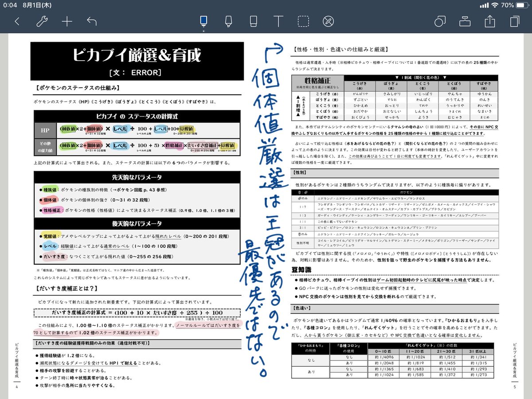Select the pen tool
Image resolution: width=532 pixels, height=399 pixels.
pos(203,20)
